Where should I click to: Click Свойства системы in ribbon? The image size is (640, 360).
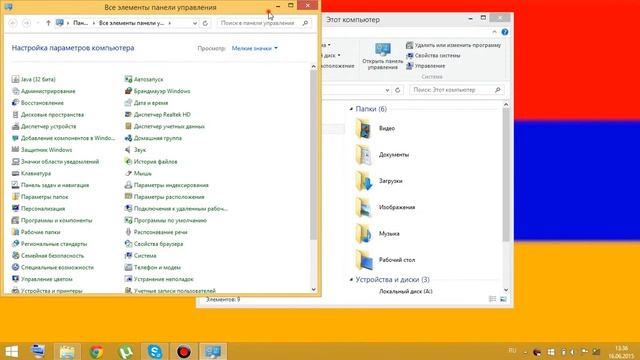pos(433,56)
